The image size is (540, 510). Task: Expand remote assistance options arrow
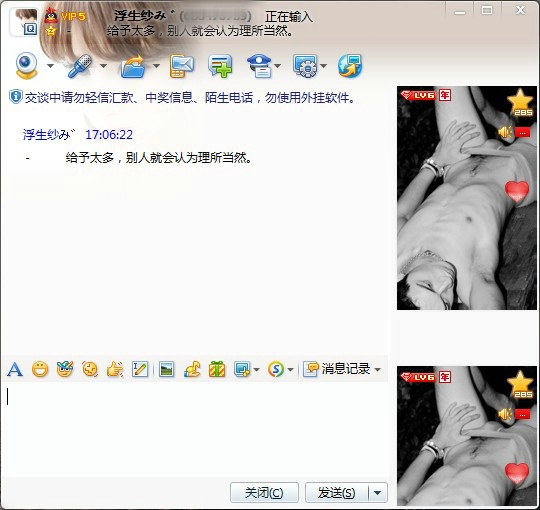point(323,66)
